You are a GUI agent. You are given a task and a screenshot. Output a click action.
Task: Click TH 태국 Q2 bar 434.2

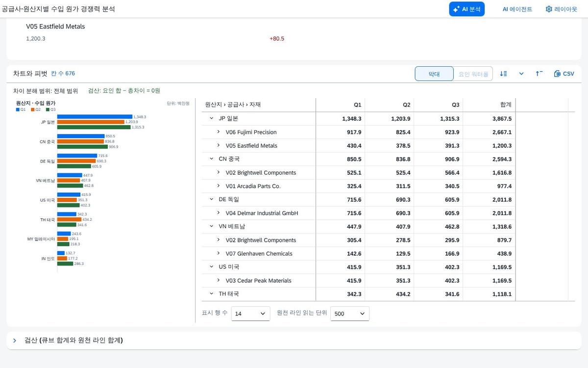pyautogui.click(x=70, y=219)
